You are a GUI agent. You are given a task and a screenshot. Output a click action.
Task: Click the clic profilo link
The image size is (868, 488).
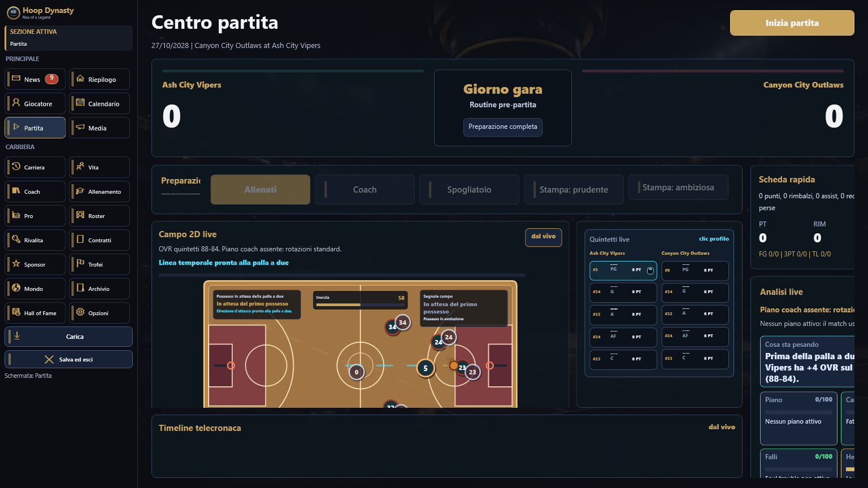(x=714, y=239)
